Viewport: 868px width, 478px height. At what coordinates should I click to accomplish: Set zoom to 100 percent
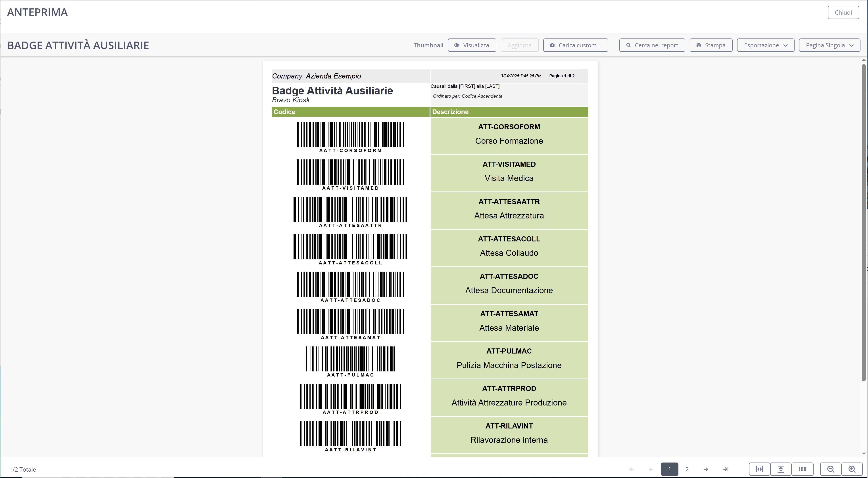click(802, 469)
